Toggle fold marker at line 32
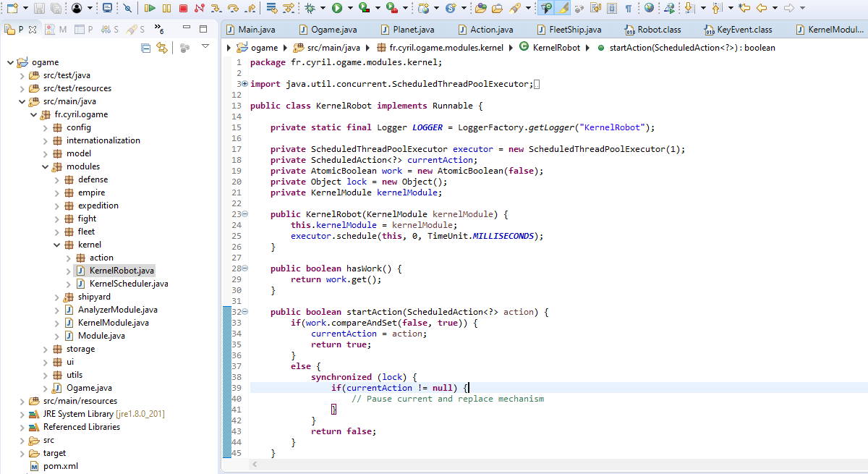The width and height of the screenshot is (868, 474). tap(244, 312)
